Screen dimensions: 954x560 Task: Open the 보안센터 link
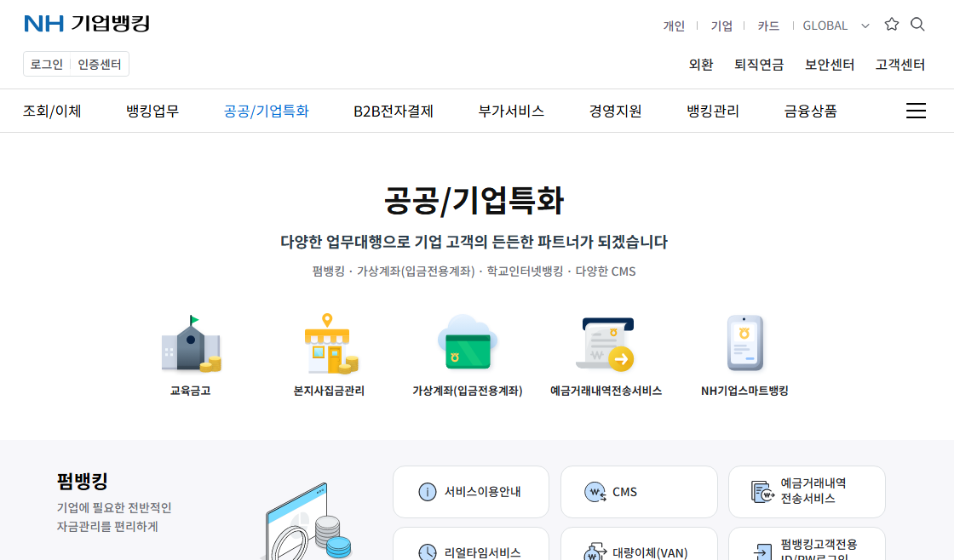tap(830, 65)
